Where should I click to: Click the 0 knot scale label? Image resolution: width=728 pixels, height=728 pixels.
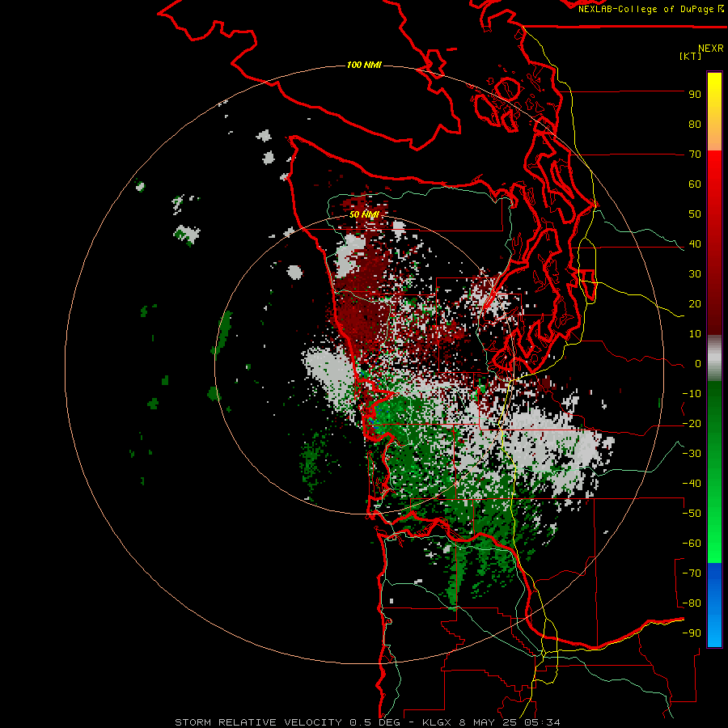698,364
